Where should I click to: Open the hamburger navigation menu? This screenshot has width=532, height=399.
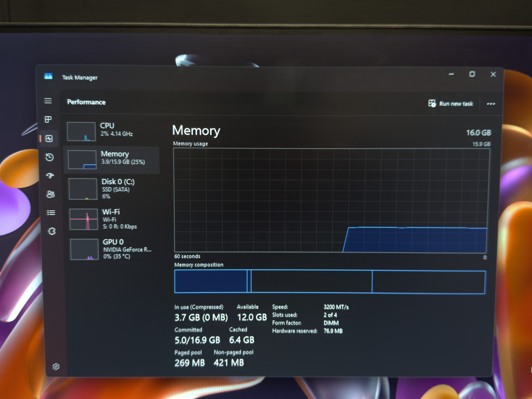click(48, 101)
